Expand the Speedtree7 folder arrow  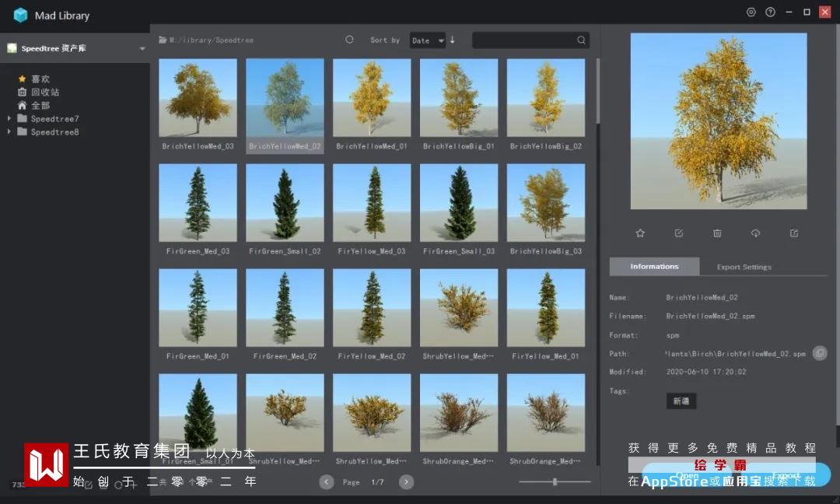9,118
